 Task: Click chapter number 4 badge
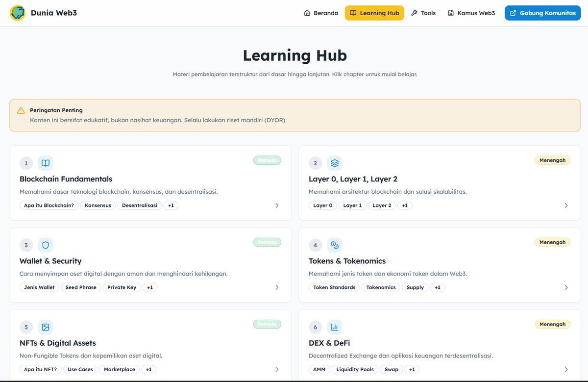315,245
